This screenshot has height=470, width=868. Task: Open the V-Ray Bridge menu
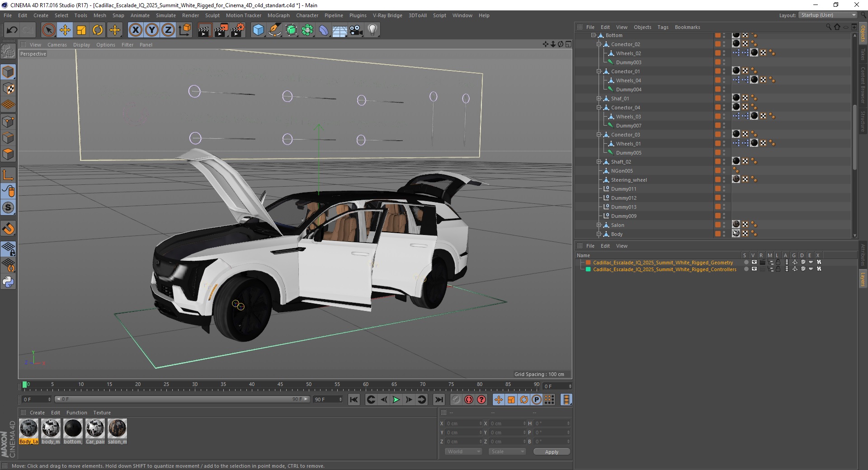[387, 15]
